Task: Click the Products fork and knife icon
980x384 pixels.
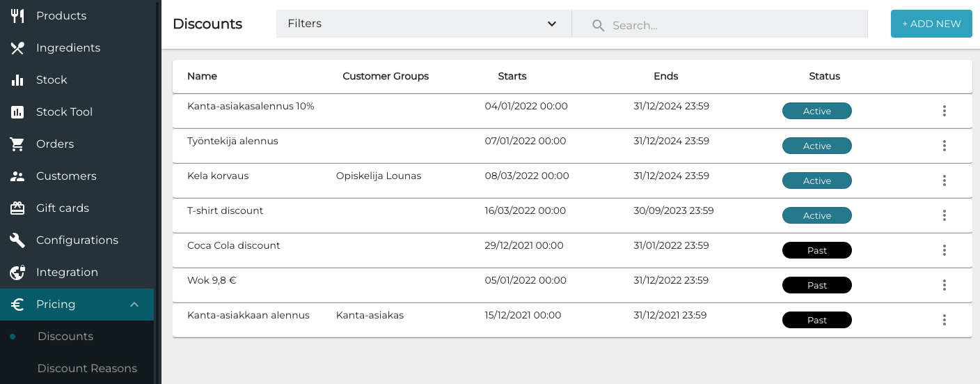Action: pyautogui.click(x=17, y=16)
